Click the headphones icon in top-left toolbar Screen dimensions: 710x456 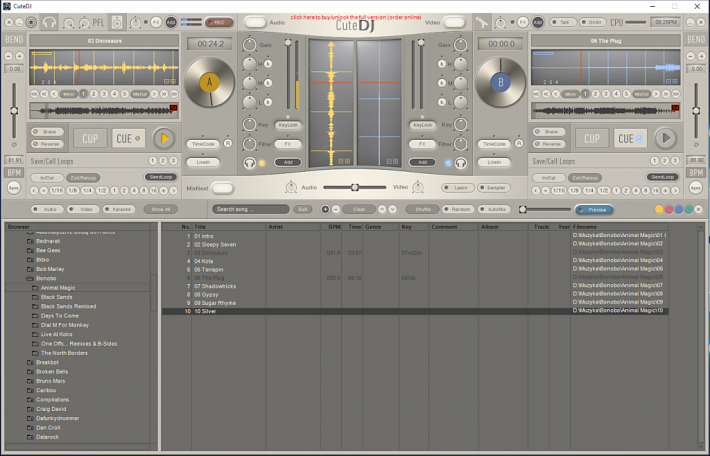tap(49, 22)
